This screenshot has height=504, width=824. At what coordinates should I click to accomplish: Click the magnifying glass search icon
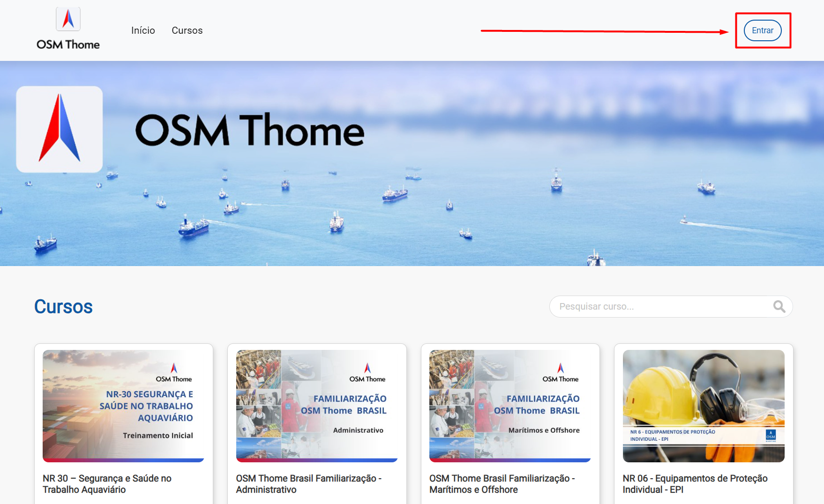(x=779, y=306)
